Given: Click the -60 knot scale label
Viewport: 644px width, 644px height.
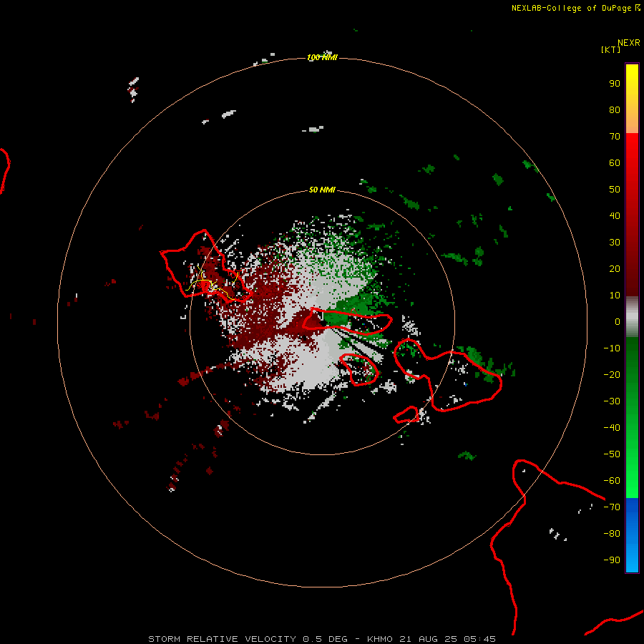Looking at the screenshot, I should pyautogui.click(x=612, y=481).
